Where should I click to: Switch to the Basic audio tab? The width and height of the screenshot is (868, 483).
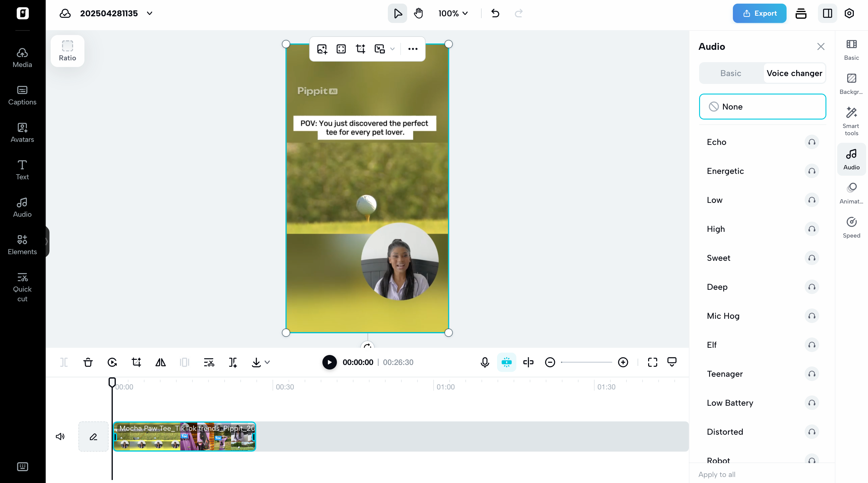click(x=730, y=73)
